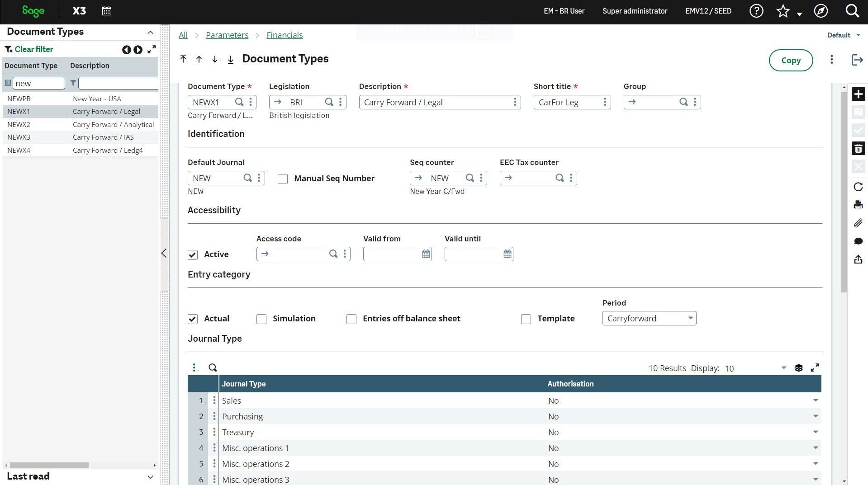This screenshot has width=868, height=485.
Task: Open Legislation field lookup magnifier
Action: pos(329,102)
